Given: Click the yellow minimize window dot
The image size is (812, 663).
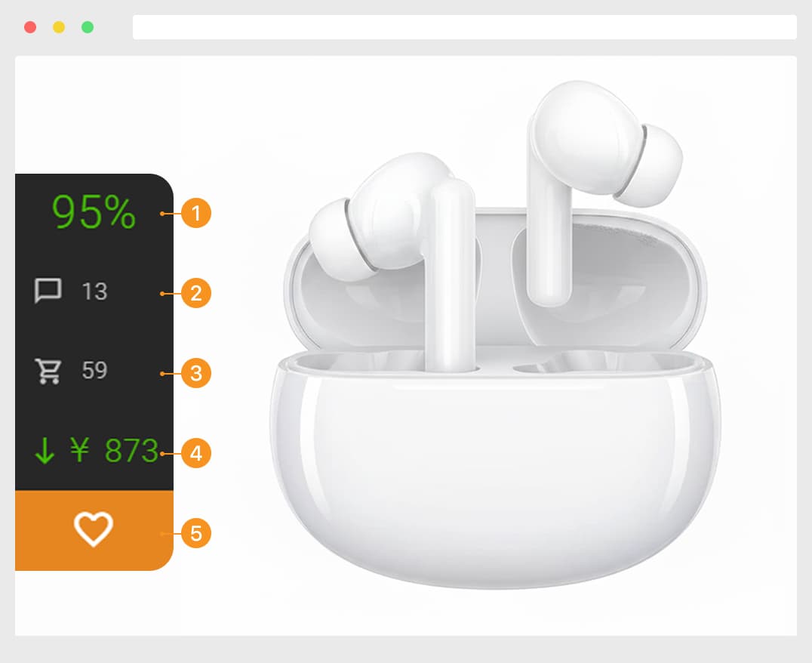Looking at the screenshot, I should [x=59, y=27].
